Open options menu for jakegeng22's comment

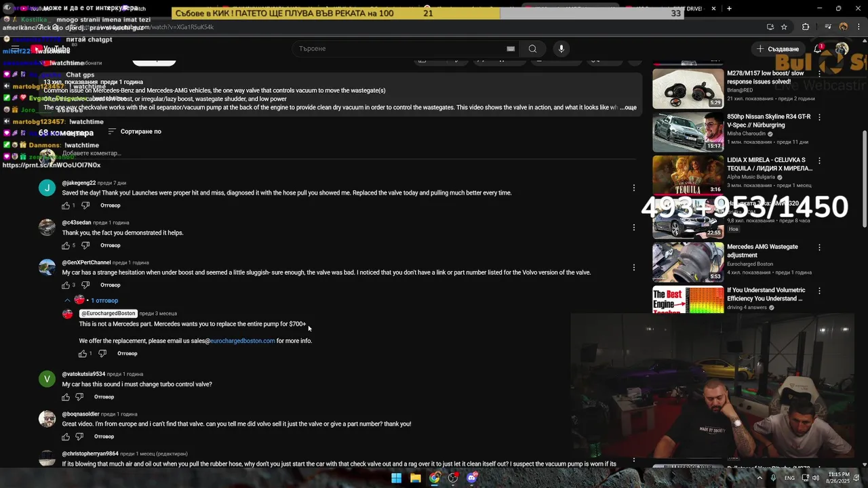click(634, 188)
